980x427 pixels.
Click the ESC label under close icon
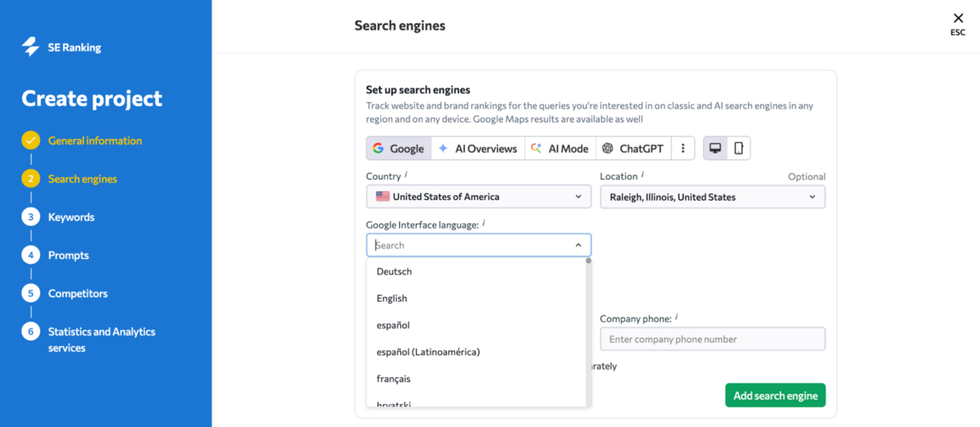tap(958, 33)
